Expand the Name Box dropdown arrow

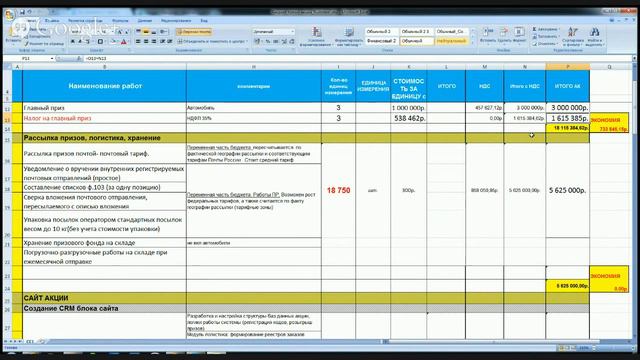[x=52, y=59]
